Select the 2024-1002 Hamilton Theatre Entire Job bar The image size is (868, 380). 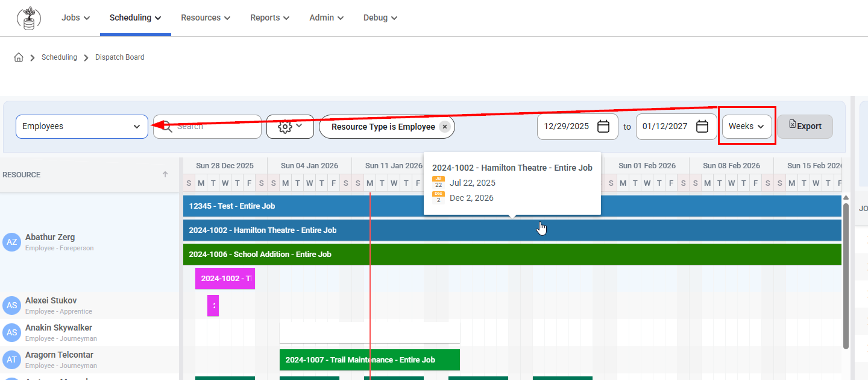512,230
